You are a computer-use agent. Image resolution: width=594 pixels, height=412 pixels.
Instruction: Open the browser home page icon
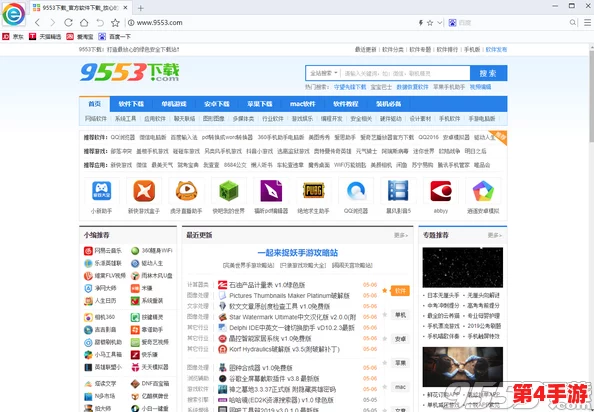click(84, 23)
